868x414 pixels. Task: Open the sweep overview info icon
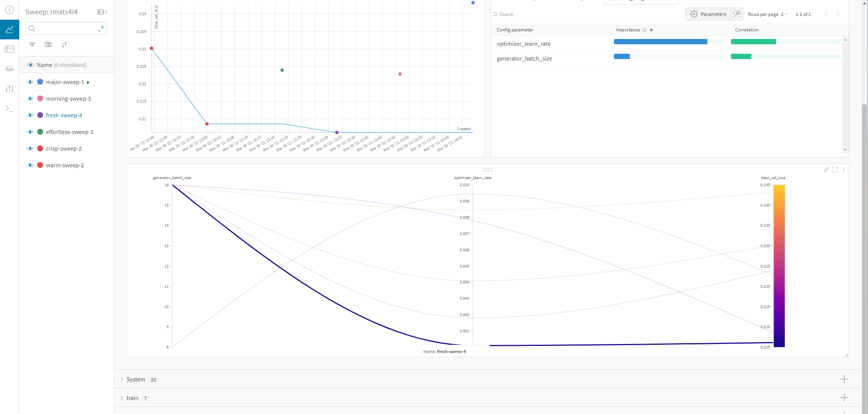(9, 10)
